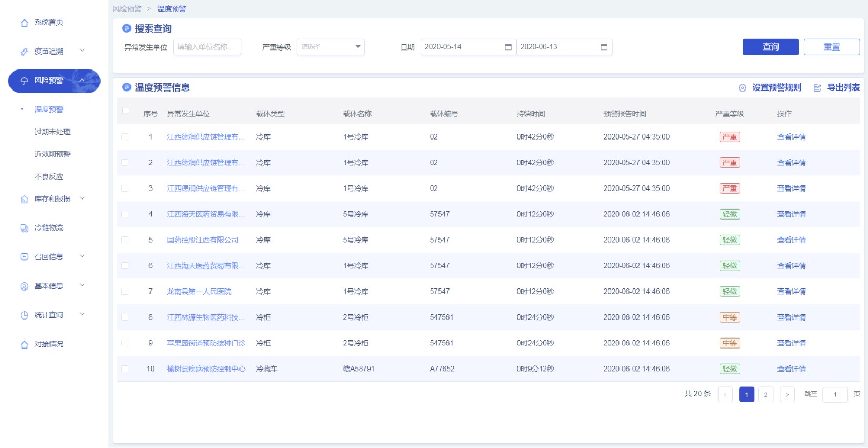
Task: Click the 中等 tag in row 8
Action: click(730, 317)
